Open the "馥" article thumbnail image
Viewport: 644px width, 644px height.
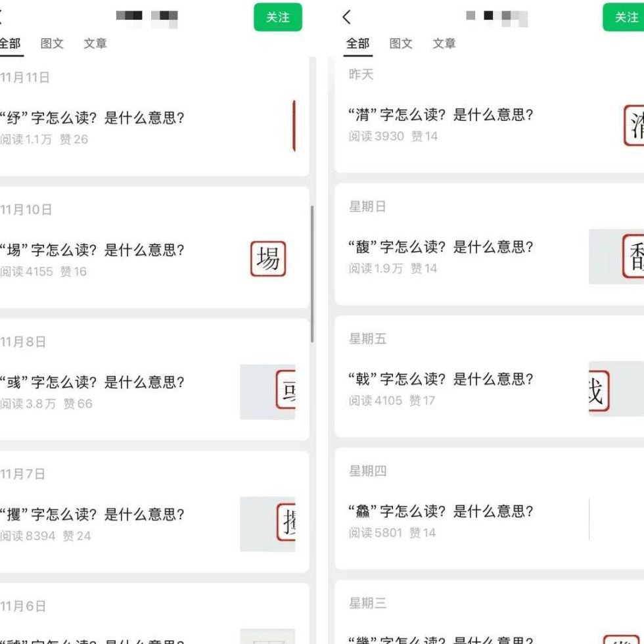click(616, 257)
